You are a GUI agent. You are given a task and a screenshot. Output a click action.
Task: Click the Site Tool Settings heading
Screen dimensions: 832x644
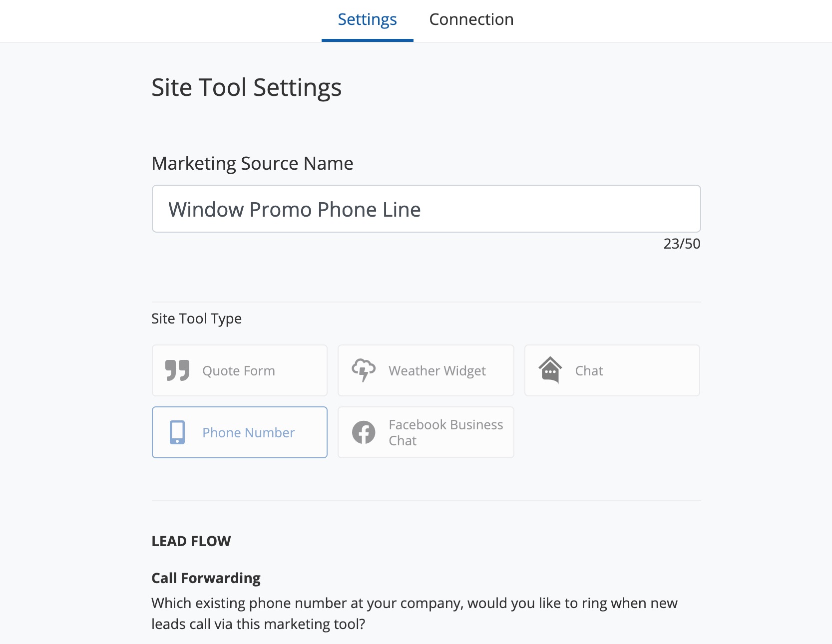[x=246, y=88]
